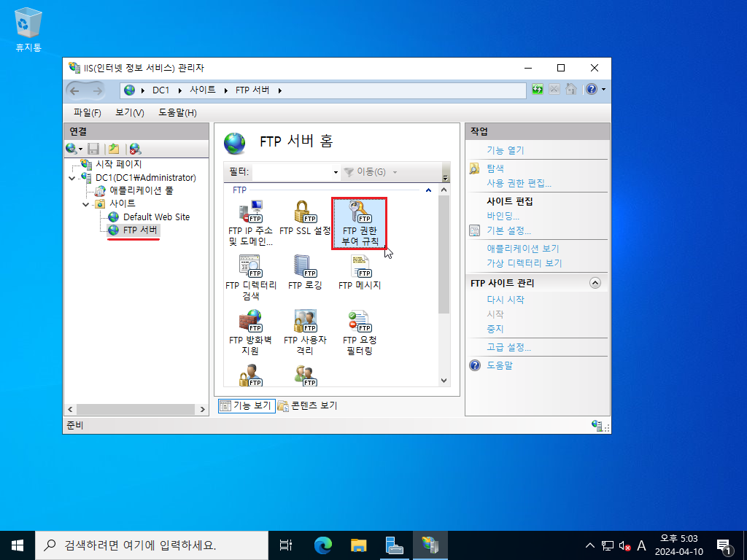The width and height of the screenshot is (747, 560).
Task: Open the 필터 dropdown arrow
Action: click(x=336, y=172)
